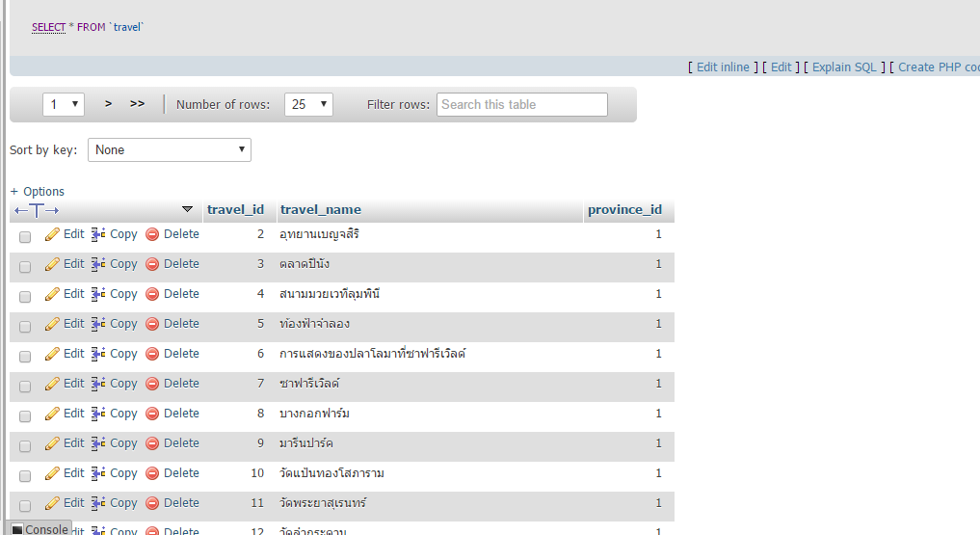Click the Copy icon for row 5
The width and height of the screenshot is (980, 535).
point(98,324)
